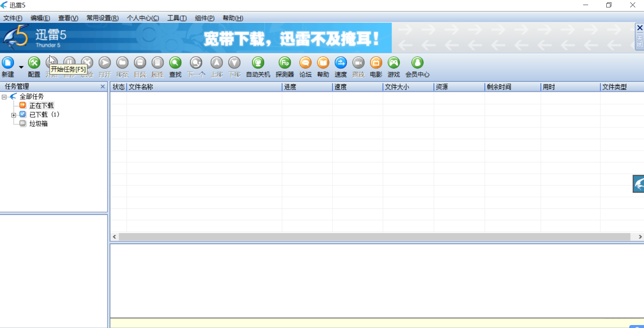Click the 移至 move-to icon
Image resolution: width=644 pixels, height=328 pixels.
click(122, 63)
